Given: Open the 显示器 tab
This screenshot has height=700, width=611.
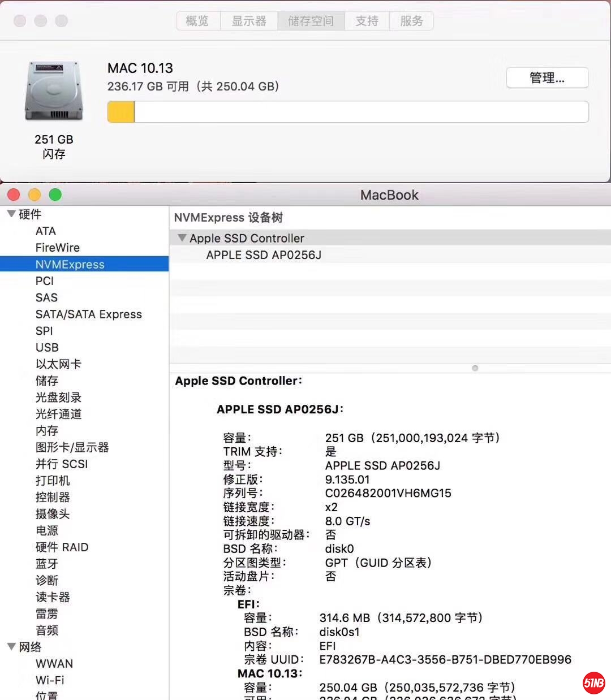Looking at the screenshot, I should click(249, 21).
